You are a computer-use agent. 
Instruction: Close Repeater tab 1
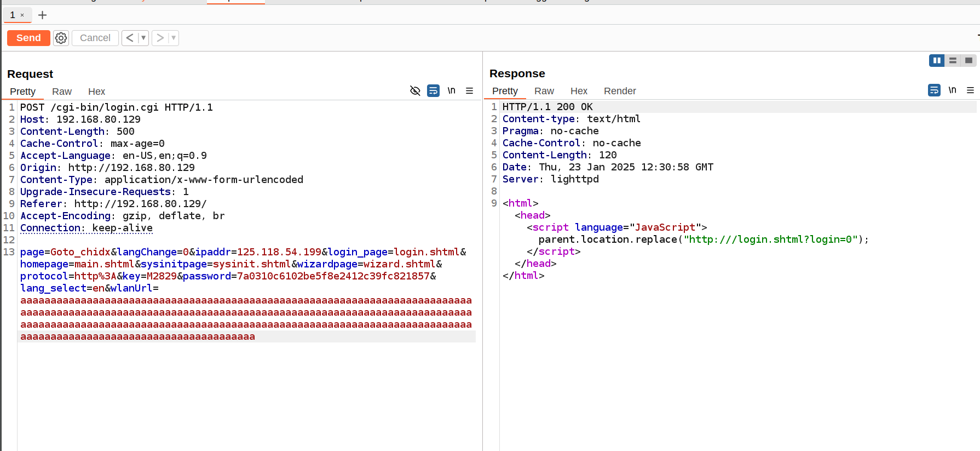click(x=22, y=15)
